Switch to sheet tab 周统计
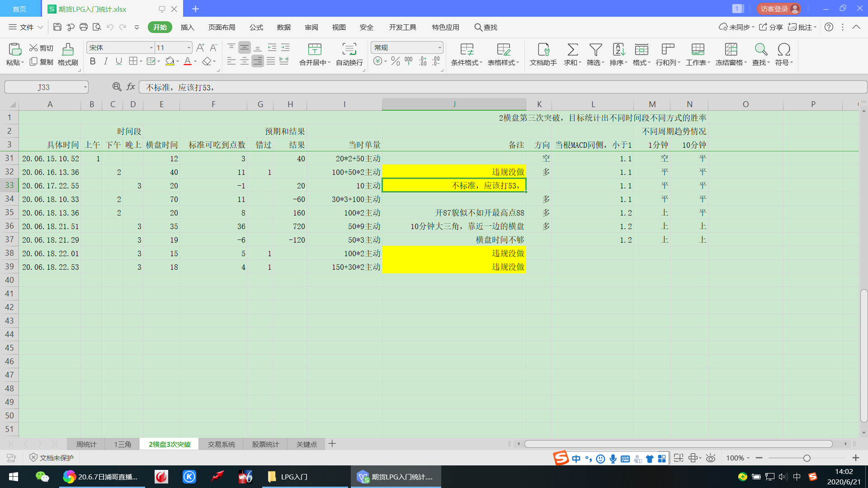The width and height of the screenshot is (868, 488). 86,444
